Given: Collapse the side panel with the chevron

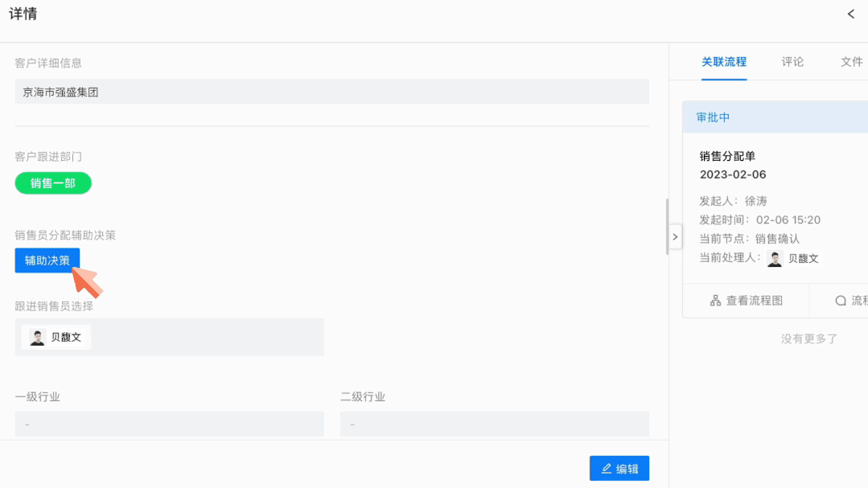Looking at the screenshot, I should 675,236.
